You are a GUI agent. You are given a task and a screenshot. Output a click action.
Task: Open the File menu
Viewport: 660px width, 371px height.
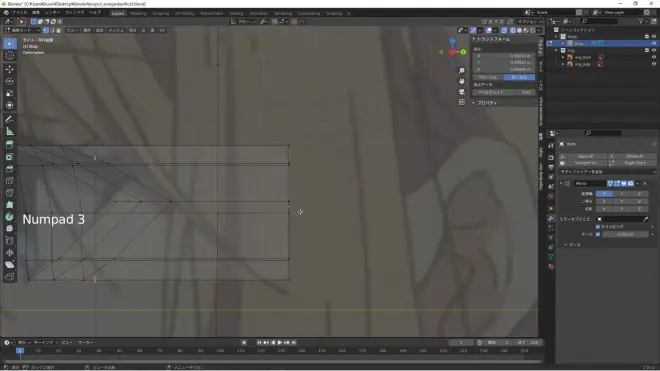pos(19,13)
